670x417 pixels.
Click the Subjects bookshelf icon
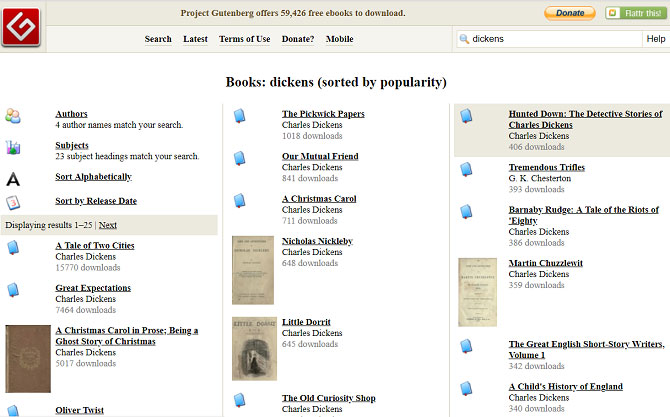click(13, 148)
